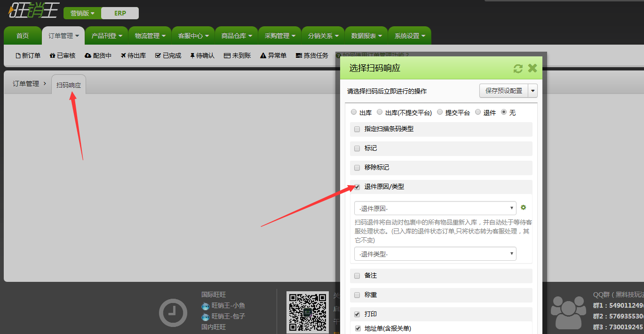Open the -退件原因- select box
644x334 pixels.
click(x=435, y=208)
